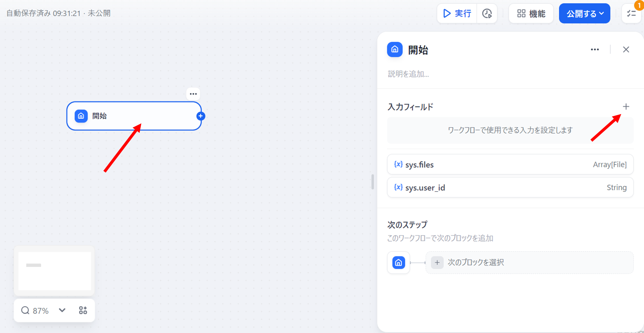This screenshot has height=333, width=644.
Task: Select the sys.files variable row
Action: click(510, 165)
